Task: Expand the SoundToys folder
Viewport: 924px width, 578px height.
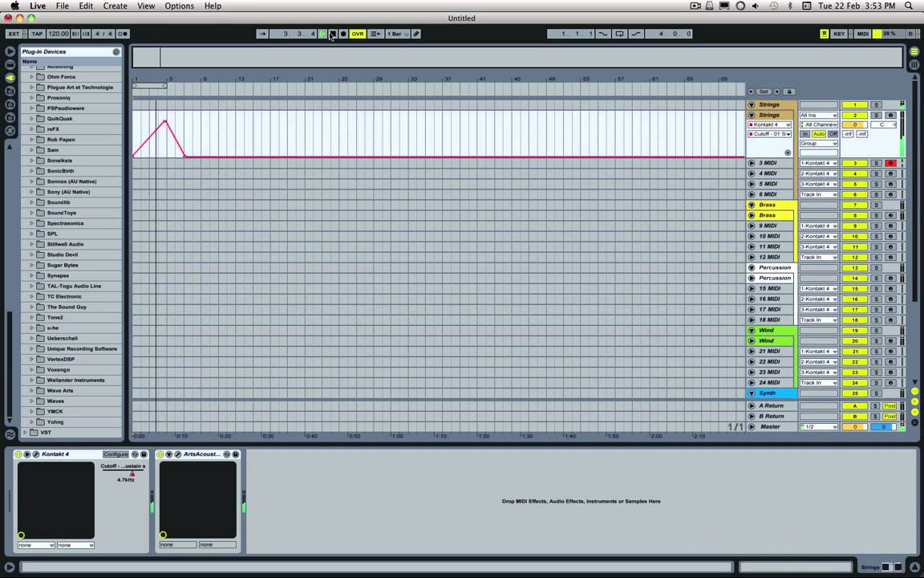Action: (x=32, y=213)
